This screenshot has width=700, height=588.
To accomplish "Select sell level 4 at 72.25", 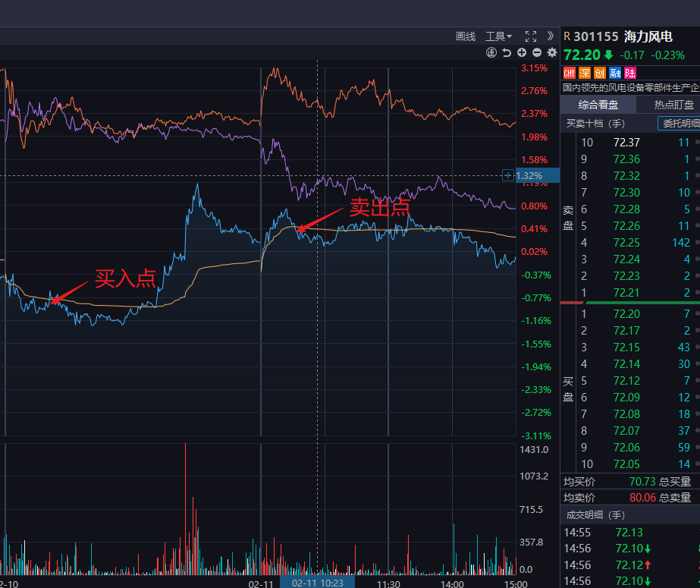I will (x=626, y=243).
